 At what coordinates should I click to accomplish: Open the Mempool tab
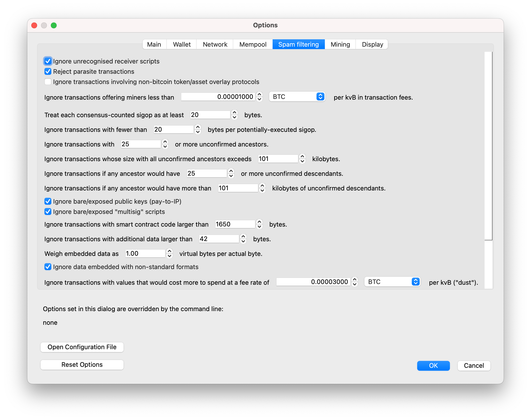pyautogui.click(x=253, y=44)
